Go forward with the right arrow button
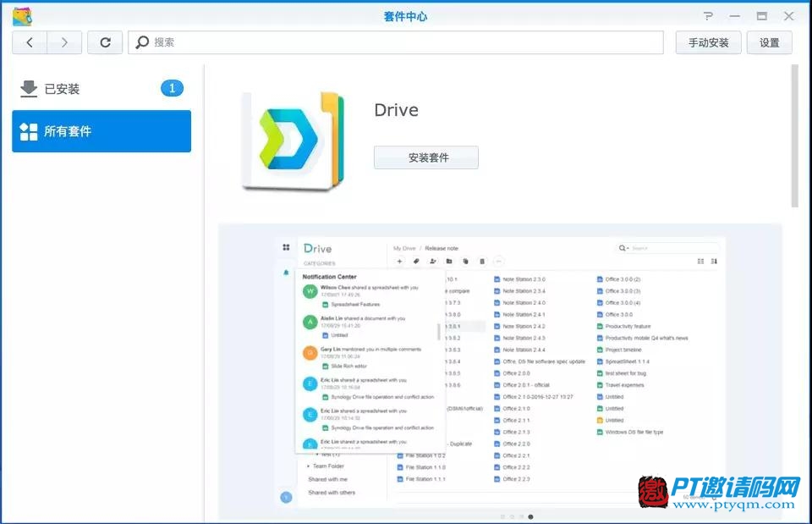 click(64, 42)
